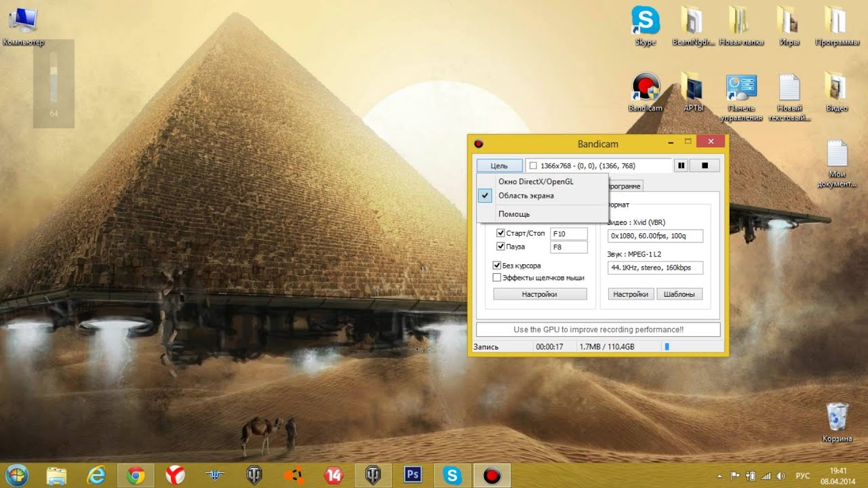This screenshot has width=868, height=488.
Task: Click the Запись status text
Action: click(486, 347)
